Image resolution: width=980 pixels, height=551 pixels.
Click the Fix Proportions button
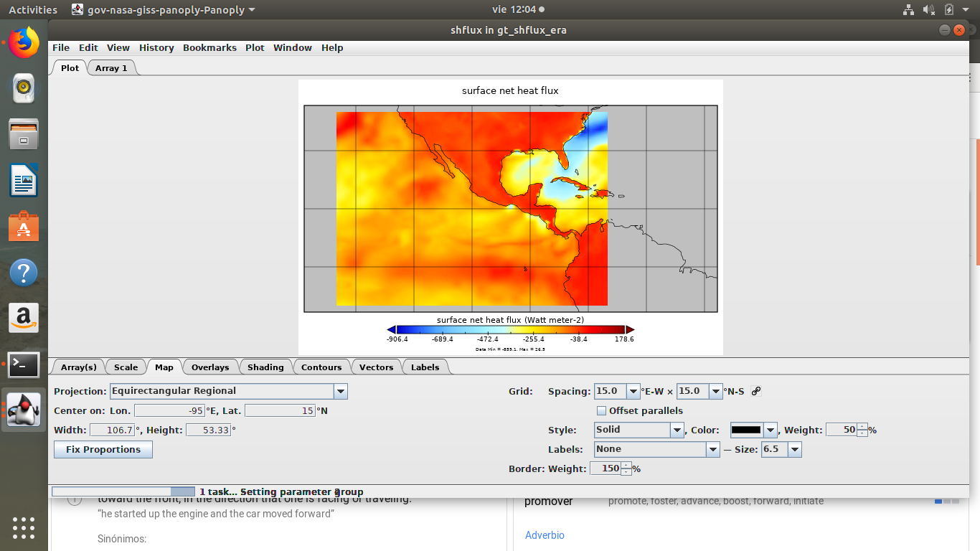coord(103,450)
